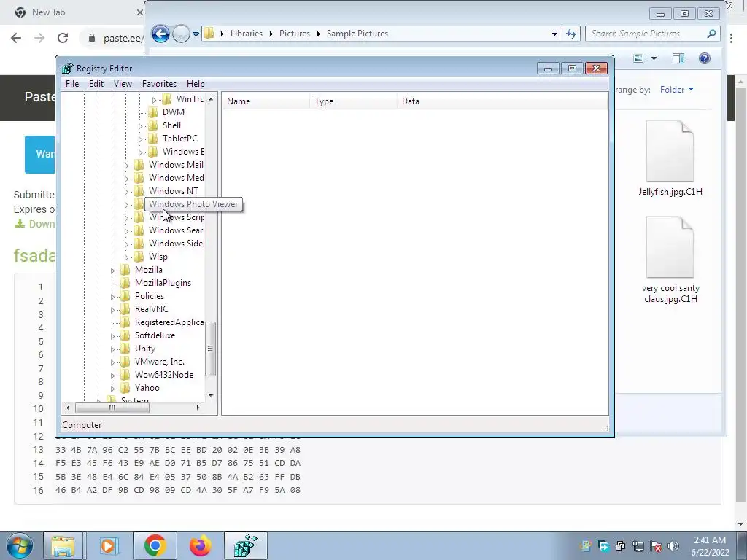Viewport: 747px width, 560px height.
Task: Click the Type column header
Action: [353, 101]
